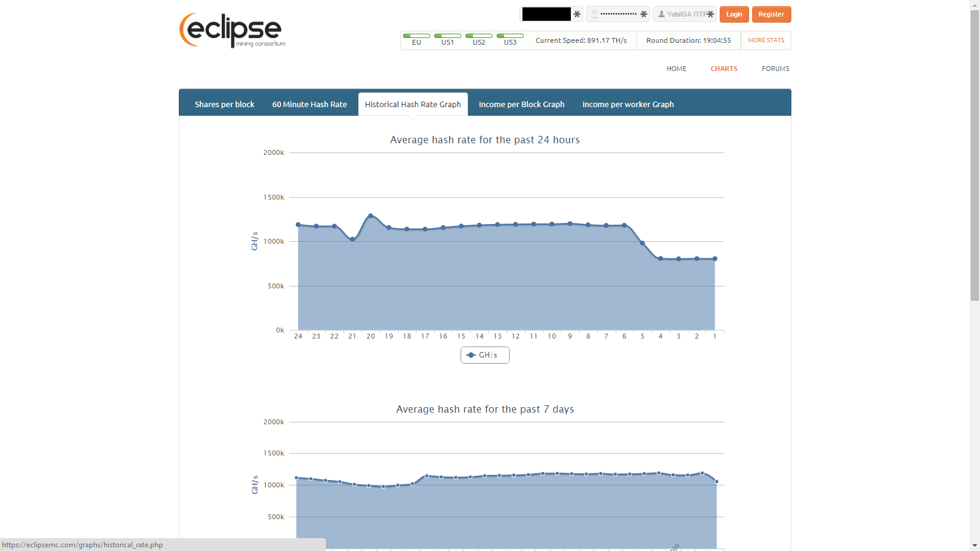The image size is (980, 551).
Task: Click the asterisk icon in Yubi/GA OTP field
Action: point(710,14)
